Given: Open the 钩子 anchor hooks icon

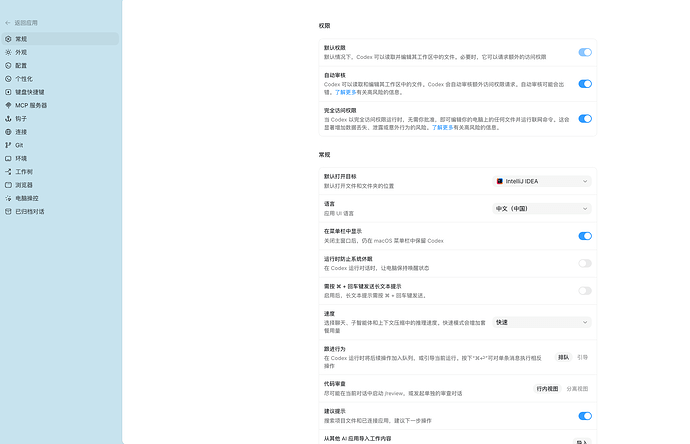Looking at the screenshot, I should 8,119.
